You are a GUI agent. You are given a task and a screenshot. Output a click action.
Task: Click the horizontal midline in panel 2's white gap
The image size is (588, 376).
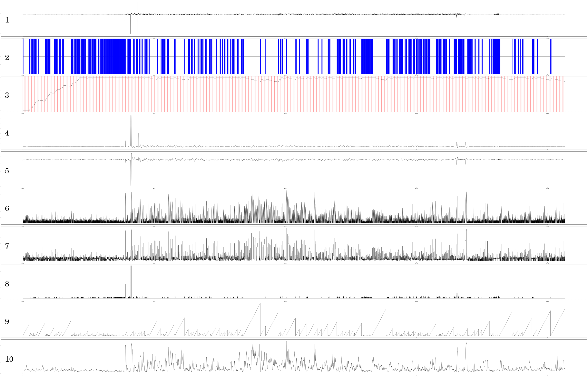[x=252, y=56]
